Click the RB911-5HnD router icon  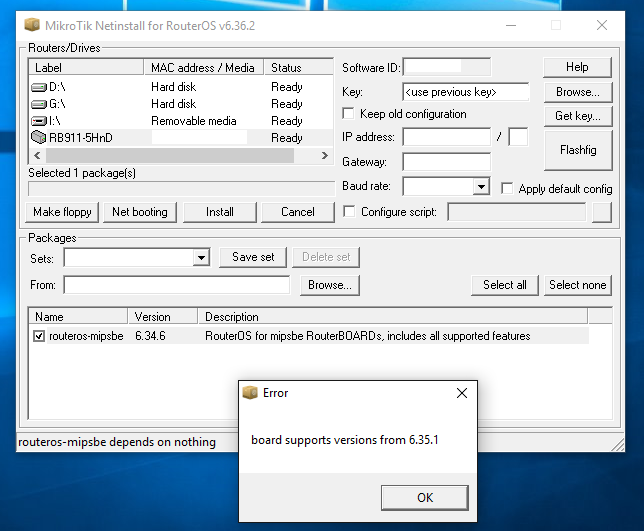click(39, 138)
